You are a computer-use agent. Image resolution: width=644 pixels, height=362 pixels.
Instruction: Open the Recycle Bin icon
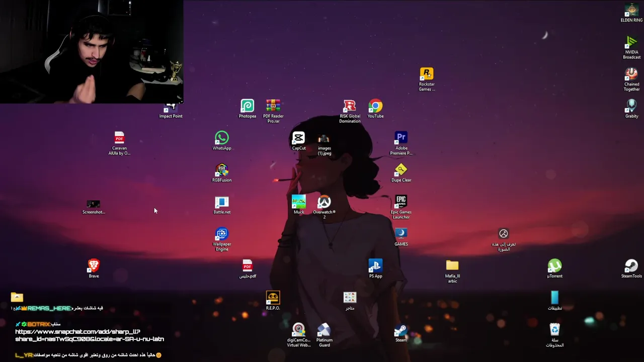[x=554, y=335]
